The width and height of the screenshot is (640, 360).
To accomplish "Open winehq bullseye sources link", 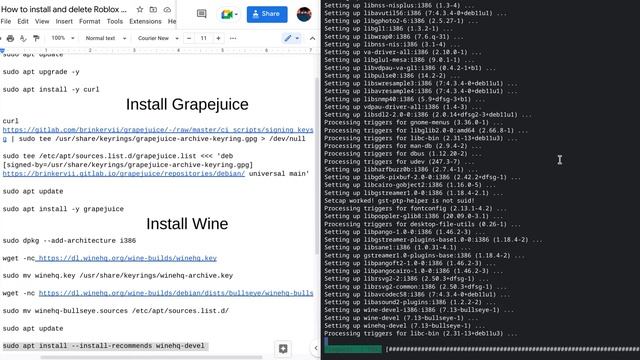I will [x=176, y=293].
